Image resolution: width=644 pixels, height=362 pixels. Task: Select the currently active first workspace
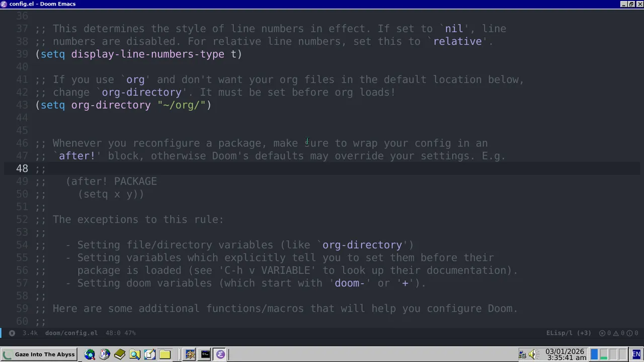tap(595, 354)
